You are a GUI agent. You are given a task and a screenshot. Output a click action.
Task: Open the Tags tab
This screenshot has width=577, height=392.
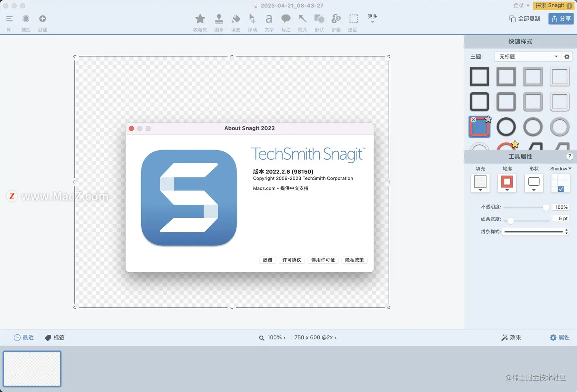(55, 337)
